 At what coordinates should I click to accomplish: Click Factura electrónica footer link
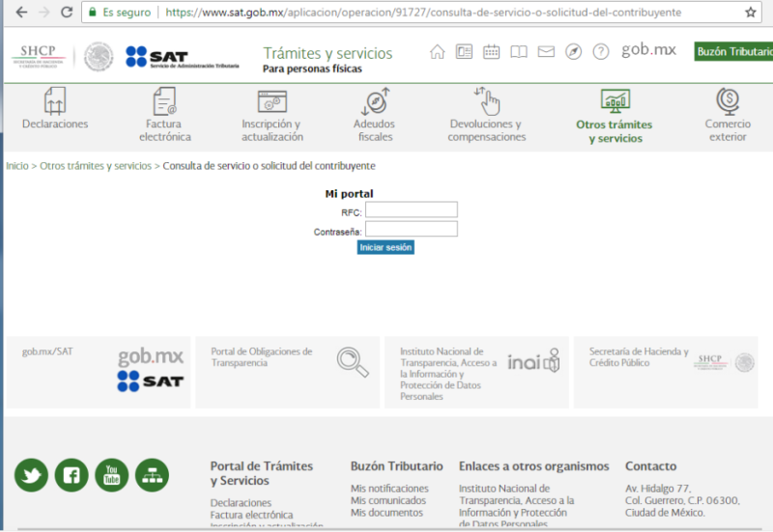tap(251, 515)
